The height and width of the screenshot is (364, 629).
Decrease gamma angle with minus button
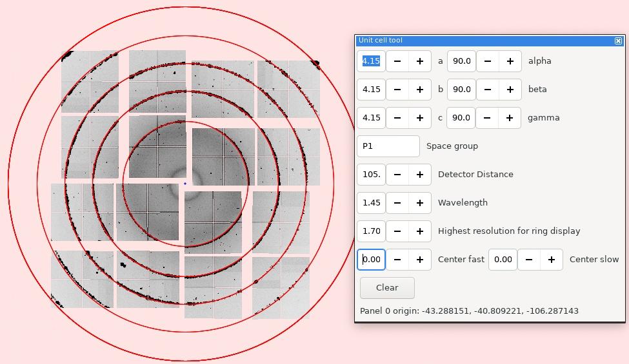[x=487, y=118]
